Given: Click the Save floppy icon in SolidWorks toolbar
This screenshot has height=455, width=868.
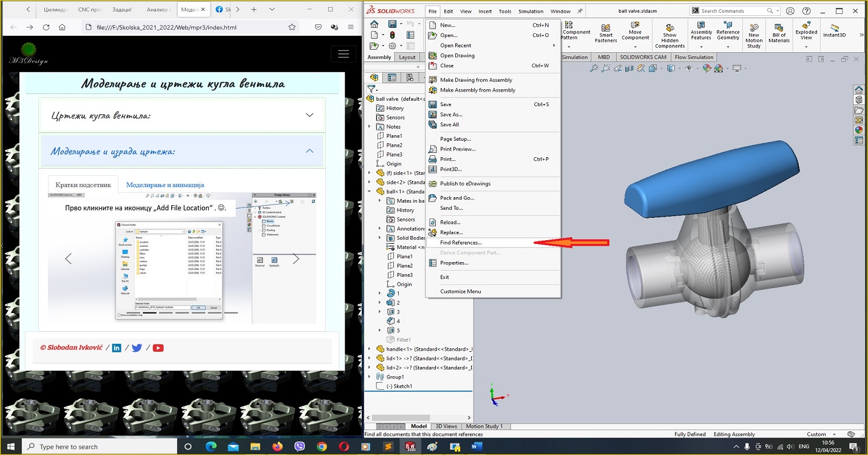Looking at the screenshot, I should [392, 24].
